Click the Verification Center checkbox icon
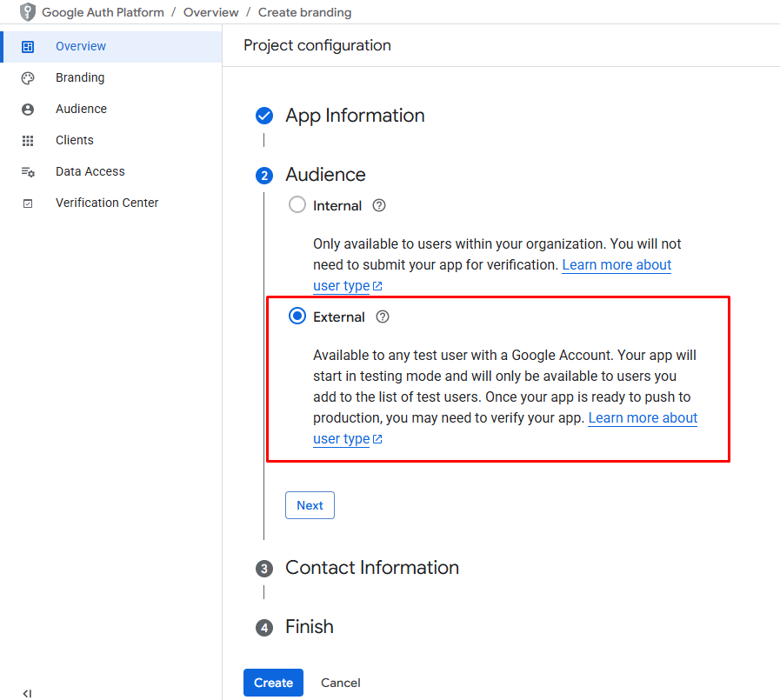This screenshot has width=780, height=700. click(x=28, y=203)
